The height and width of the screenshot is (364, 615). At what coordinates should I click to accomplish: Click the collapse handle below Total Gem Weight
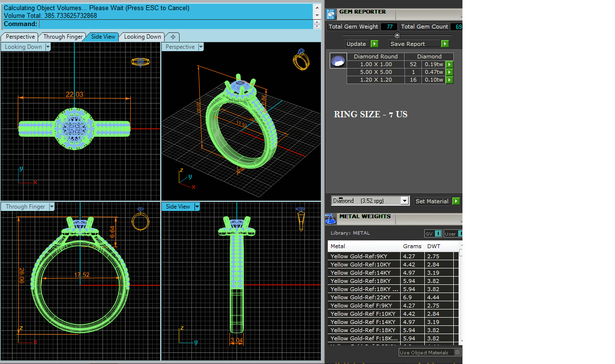(x=397, y=35)
